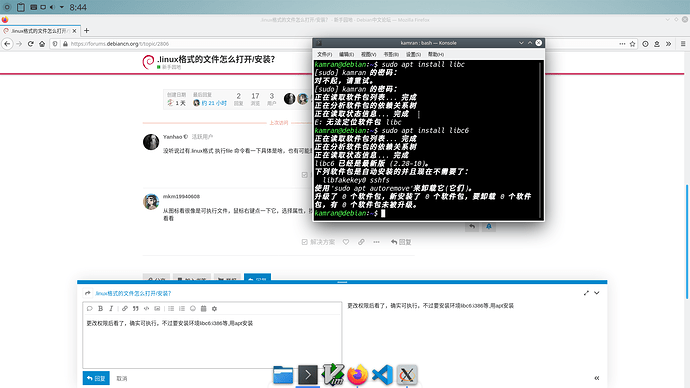Show more post actions via the ellipsis

pyautogui.click(x=376, y=242)
